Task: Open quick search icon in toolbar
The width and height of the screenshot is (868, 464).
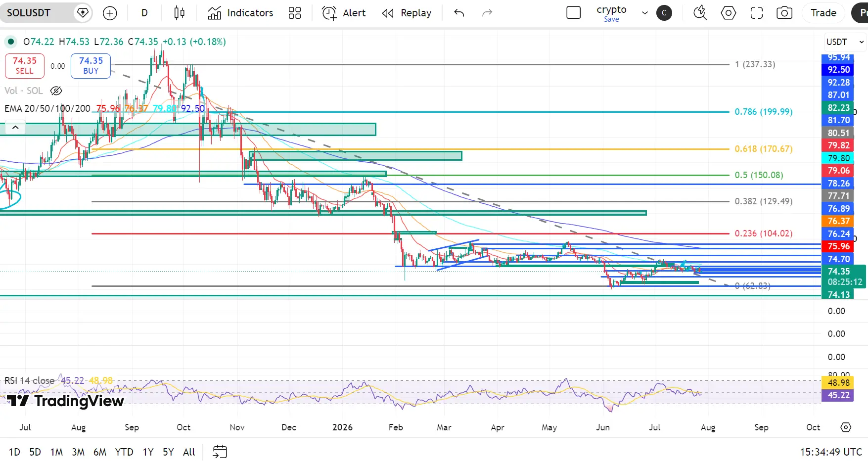Action: click(700, 13)
